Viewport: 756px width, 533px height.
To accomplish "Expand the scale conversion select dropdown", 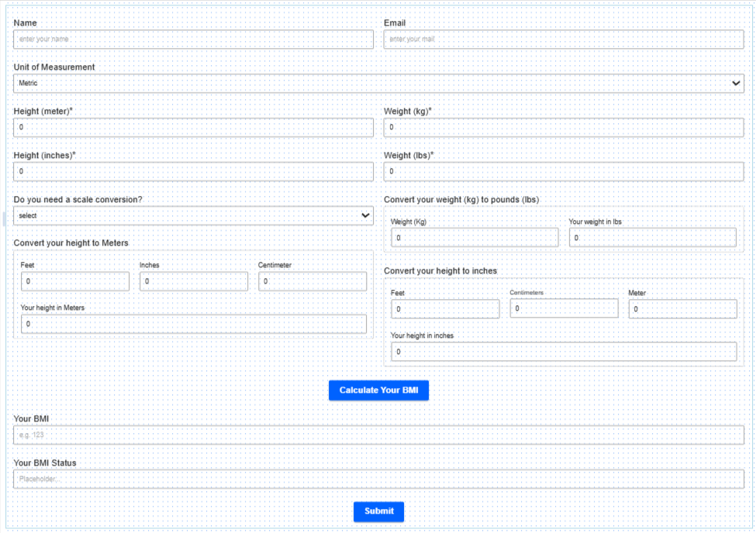I will (x=193, y=216).
